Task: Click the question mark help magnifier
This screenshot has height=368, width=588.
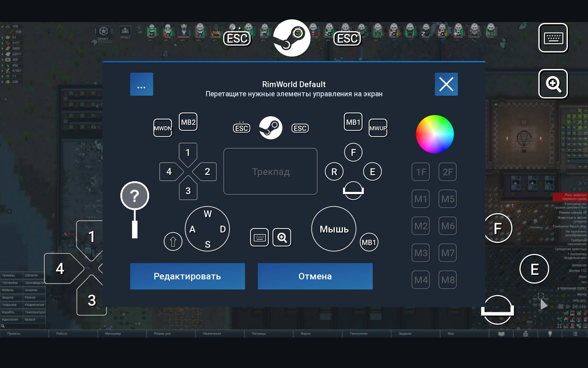Action: pyautogui.click(x=135, y=196)
